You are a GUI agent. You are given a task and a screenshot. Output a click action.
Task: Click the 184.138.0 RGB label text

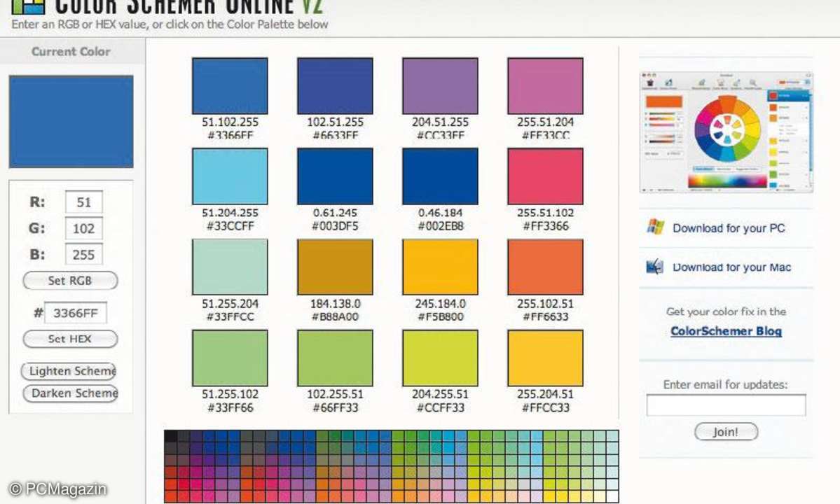coord(336,303)
